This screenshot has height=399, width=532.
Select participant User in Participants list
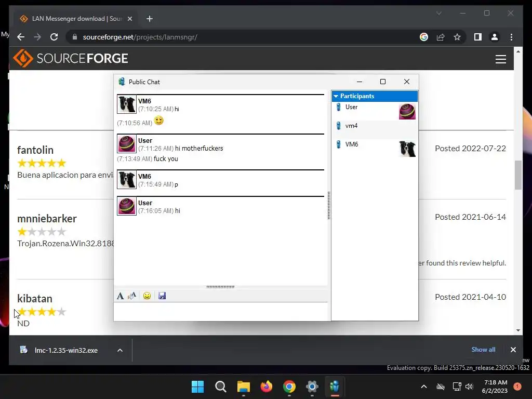tap(375, 111)
